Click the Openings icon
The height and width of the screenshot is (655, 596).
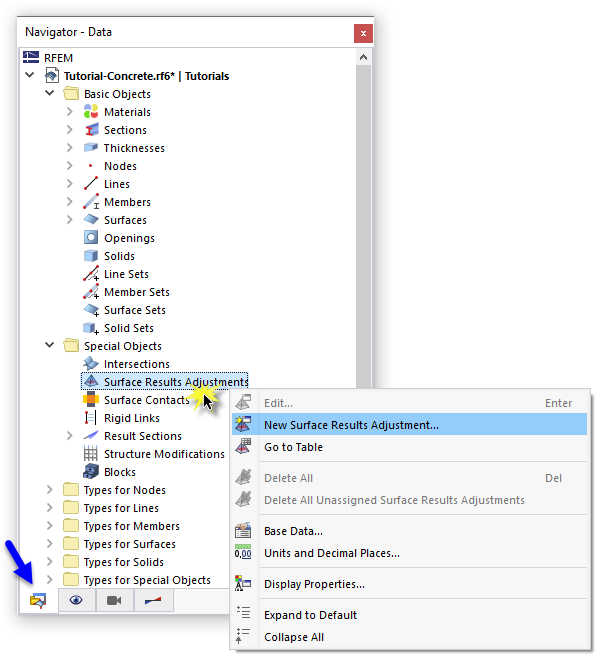(x=91, y=238)
